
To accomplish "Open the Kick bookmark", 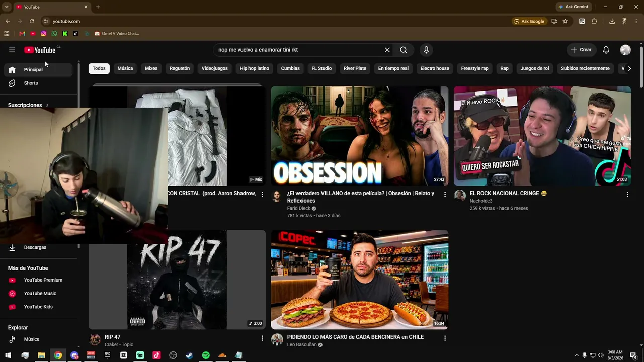I will pos(65,34).
